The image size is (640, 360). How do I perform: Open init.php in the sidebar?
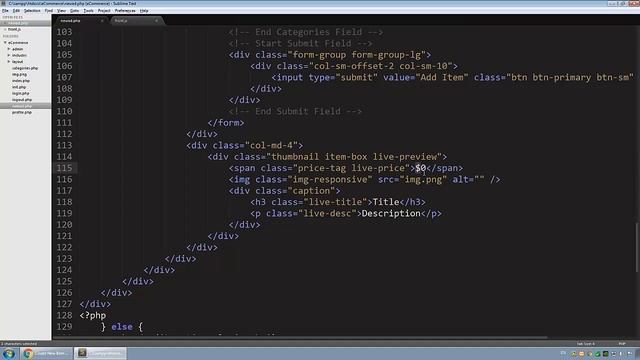19,87
